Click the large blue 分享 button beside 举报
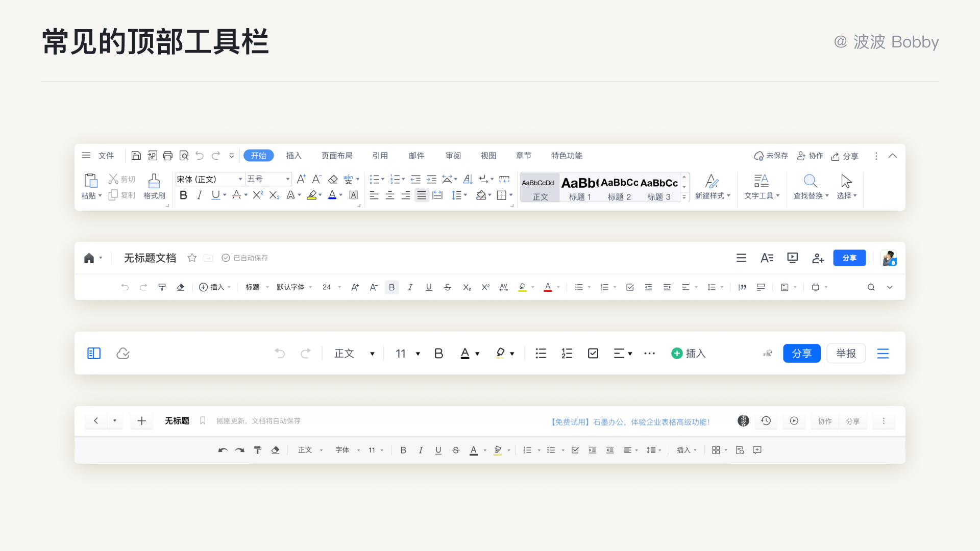 (802, 354)
